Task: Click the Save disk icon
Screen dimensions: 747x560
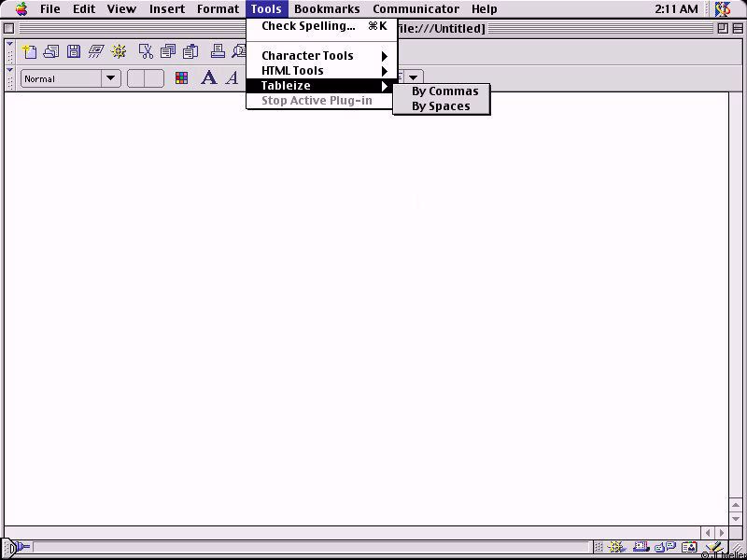Action: pos(74,52)
